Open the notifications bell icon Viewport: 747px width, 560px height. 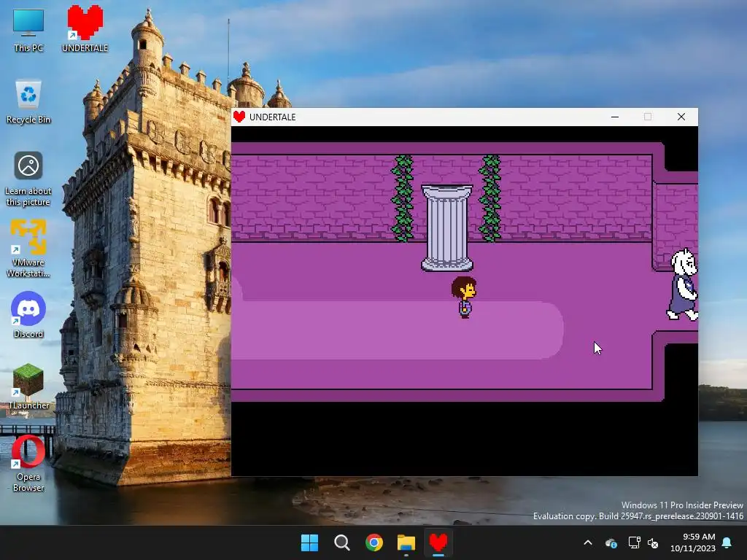coord(727,542)
